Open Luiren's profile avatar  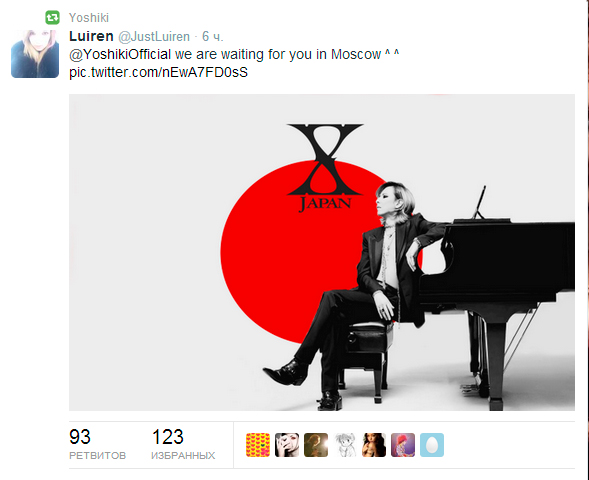(x=35, y=54)
